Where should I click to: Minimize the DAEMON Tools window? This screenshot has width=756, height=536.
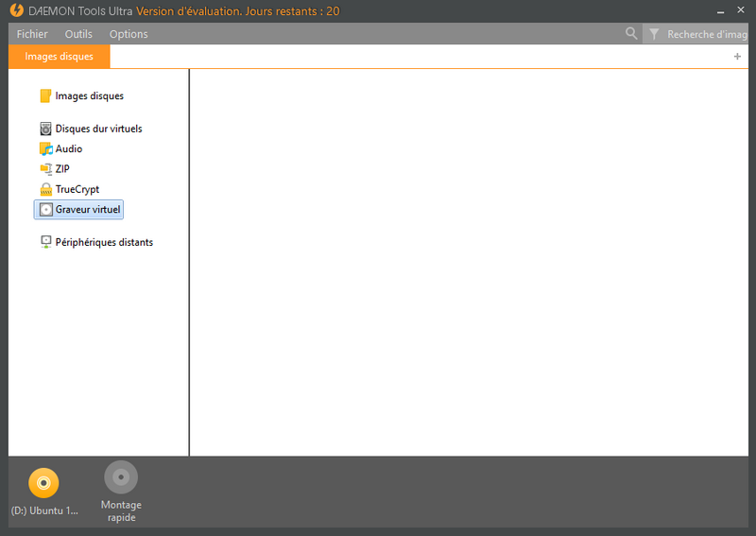720,10
